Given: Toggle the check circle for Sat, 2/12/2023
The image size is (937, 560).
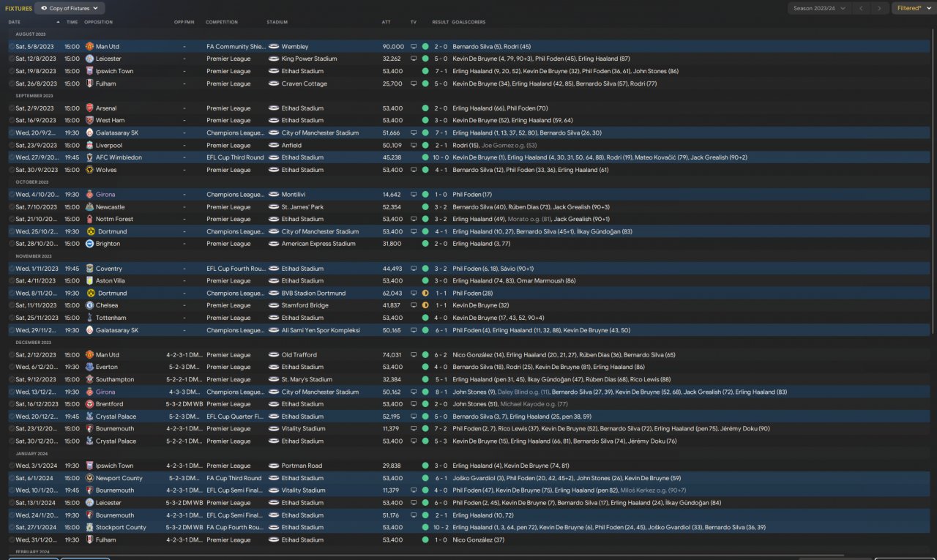Looking at the screenshot, I should pyautogui.click(x=12, y=355).
